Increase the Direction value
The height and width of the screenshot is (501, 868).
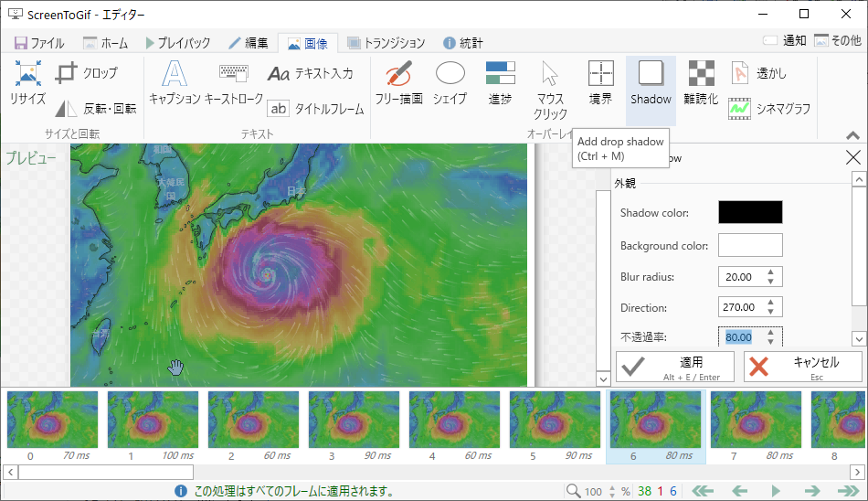coord(770,303)
